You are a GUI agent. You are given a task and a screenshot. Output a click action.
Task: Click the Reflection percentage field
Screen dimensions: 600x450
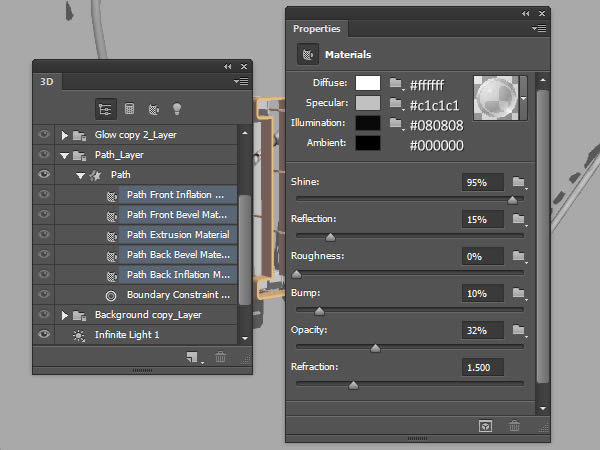click(483, 219)
